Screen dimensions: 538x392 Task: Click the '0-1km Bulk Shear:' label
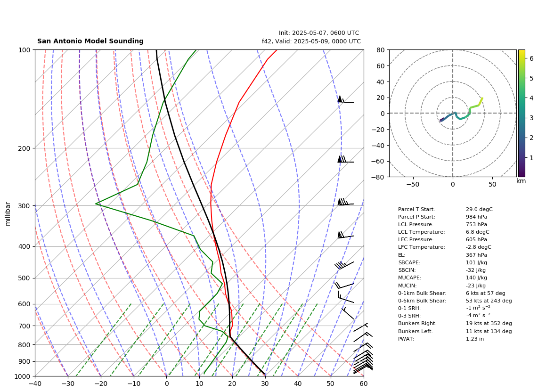[423, 293]
